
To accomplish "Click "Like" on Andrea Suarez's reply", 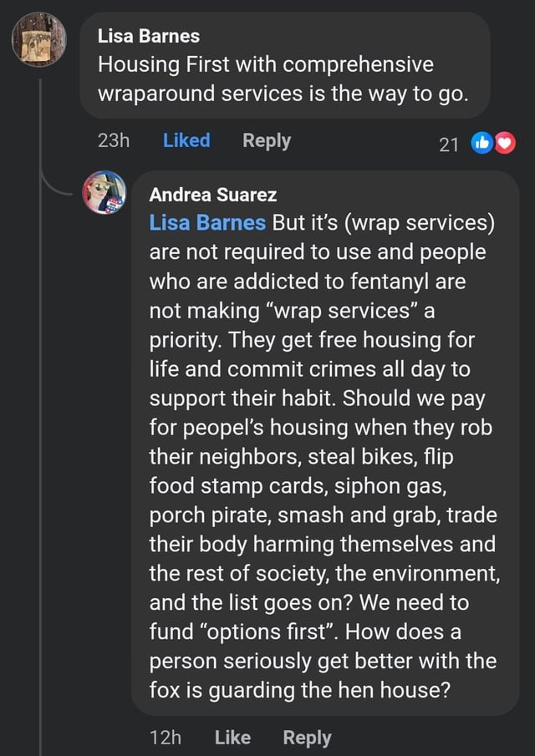I will coord(232,738).
